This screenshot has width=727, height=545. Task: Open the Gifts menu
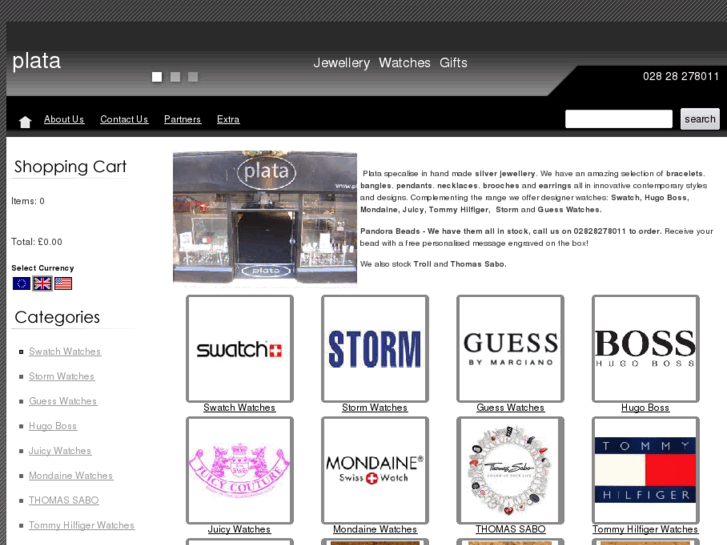pos(453,63)
